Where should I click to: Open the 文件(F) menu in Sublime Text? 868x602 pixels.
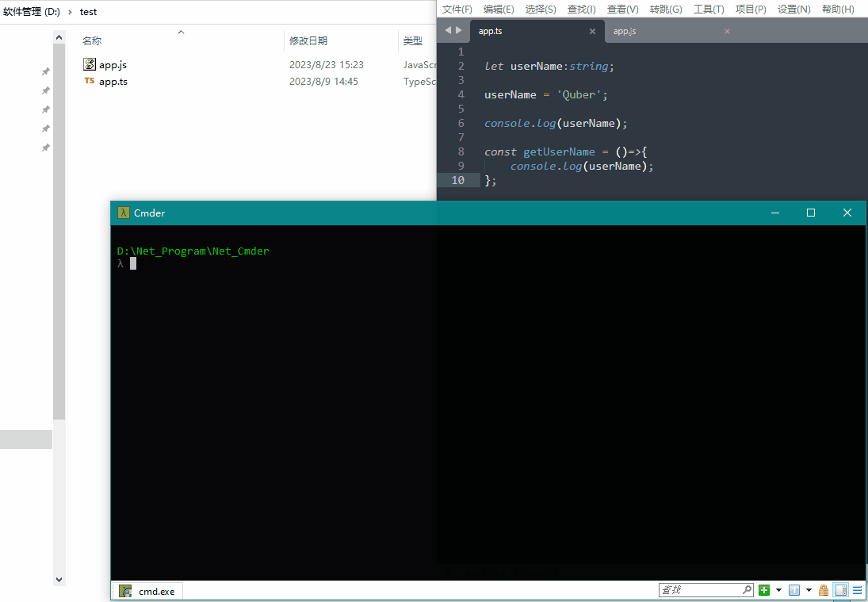pyautogui.click(x=457, y=10)
